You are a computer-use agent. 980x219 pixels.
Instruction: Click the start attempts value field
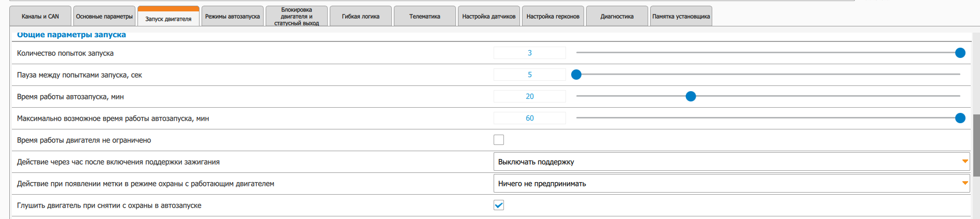pos(530,53)
